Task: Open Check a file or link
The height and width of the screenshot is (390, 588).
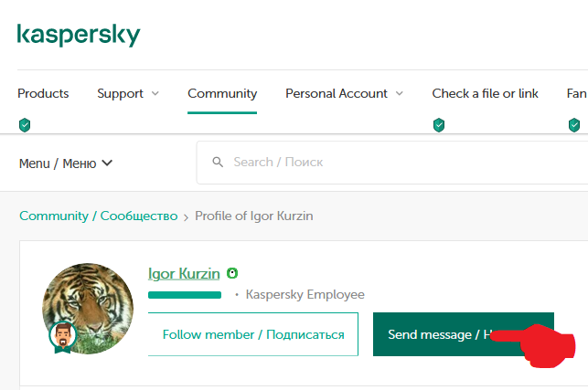Action: (x=485, y=93)
